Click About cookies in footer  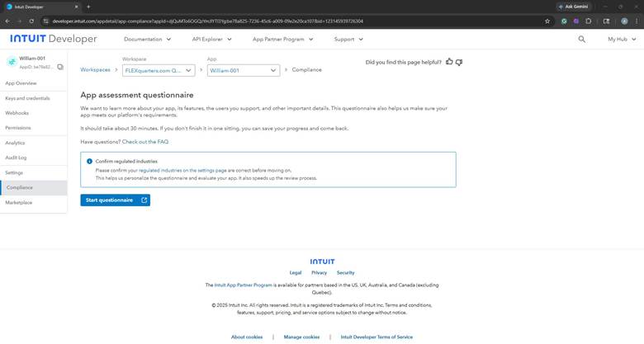(247, 337)
